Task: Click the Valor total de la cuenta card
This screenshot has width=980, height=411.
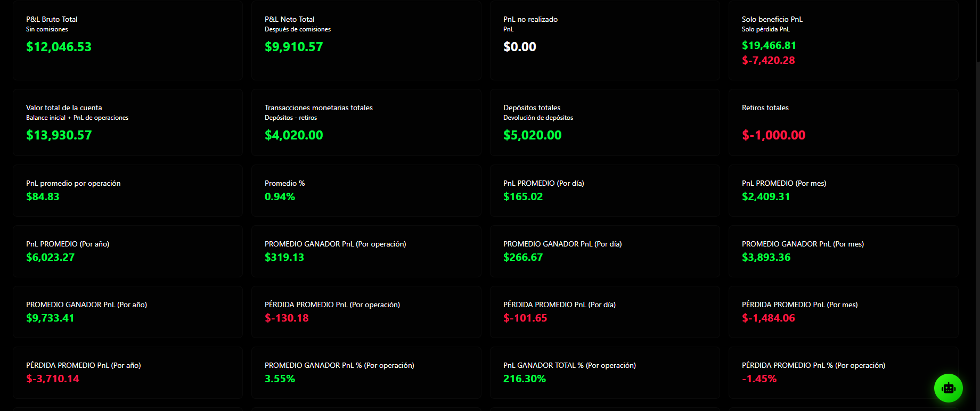Action: (x=128, y=122)
